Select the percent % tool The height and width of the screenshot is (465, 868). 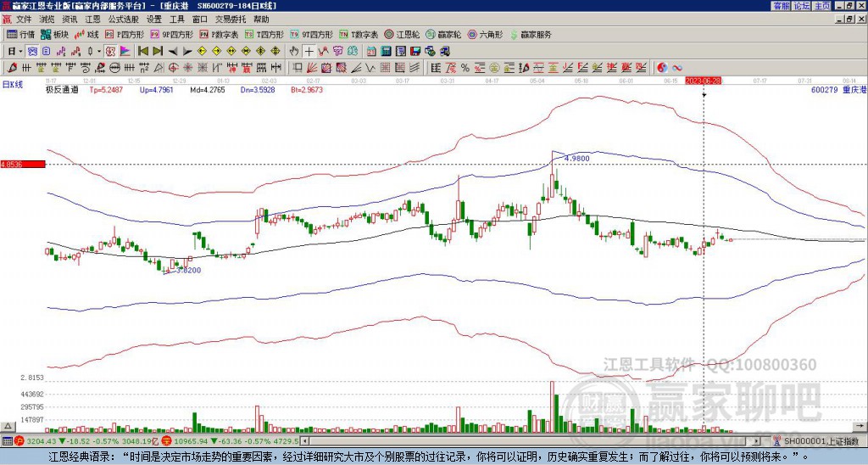[x=465, y=68]
